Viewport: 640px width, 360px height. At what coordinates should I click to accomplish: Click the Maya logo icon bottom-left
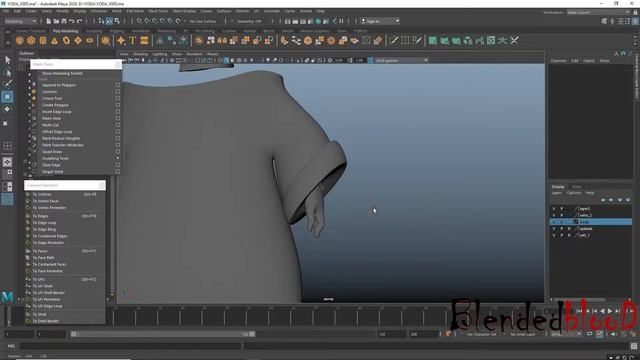pyautogui.click(x=7, y=297)
